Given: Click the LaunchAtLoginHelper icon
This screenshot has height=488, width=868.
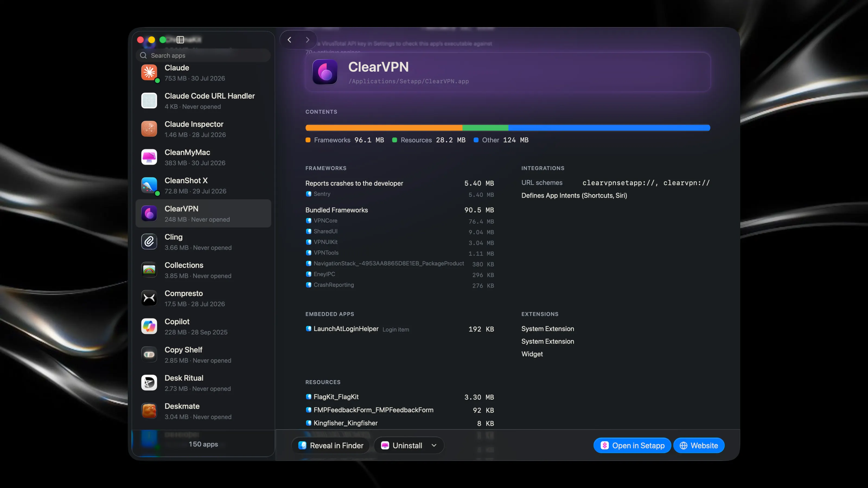Looking at the screenshot, I should click(308, 329).
